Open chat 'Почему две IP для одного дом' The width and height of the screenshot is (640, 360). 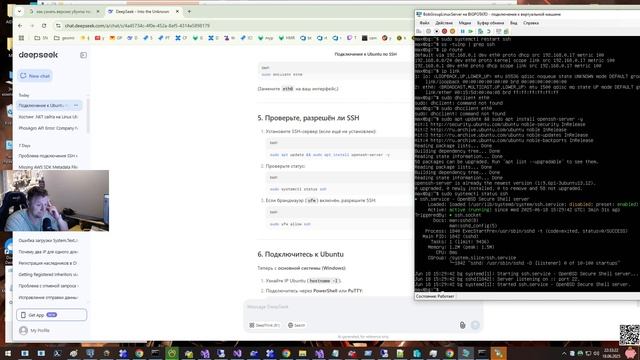tap(48, 252)
